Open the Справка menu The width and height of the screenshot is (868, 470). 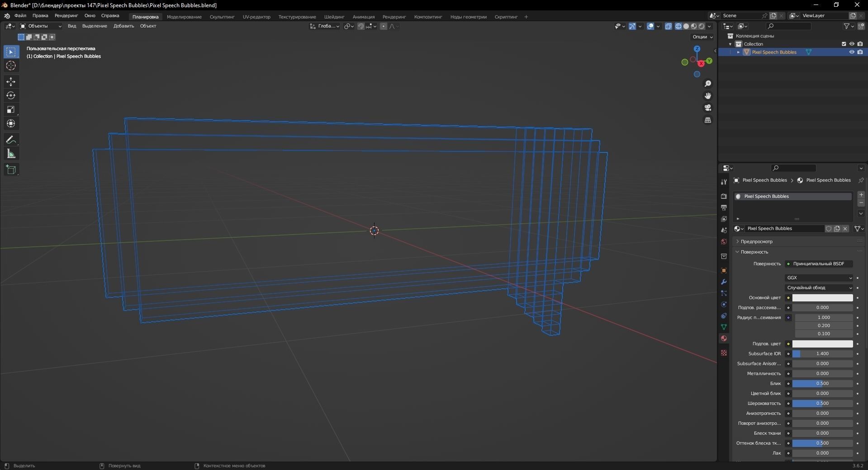(x=110, y=16)
